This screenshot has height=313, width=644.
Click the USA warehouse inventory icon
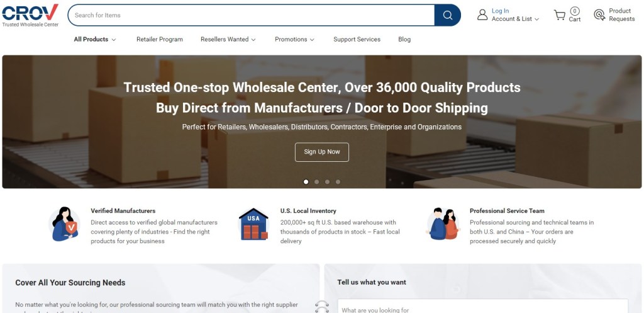point(253,224)
